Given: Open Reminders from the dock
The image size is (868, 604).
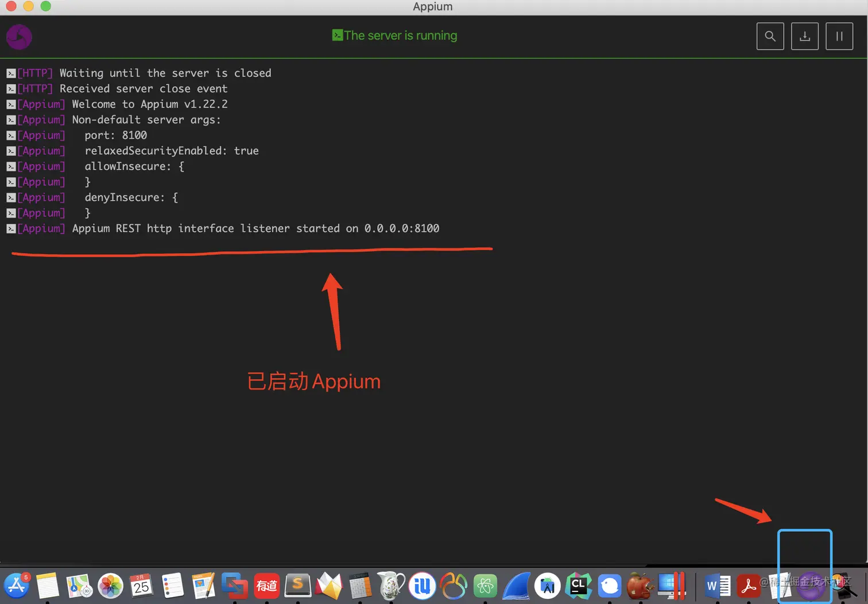Looking at the screenshot, I should (172, 586).
